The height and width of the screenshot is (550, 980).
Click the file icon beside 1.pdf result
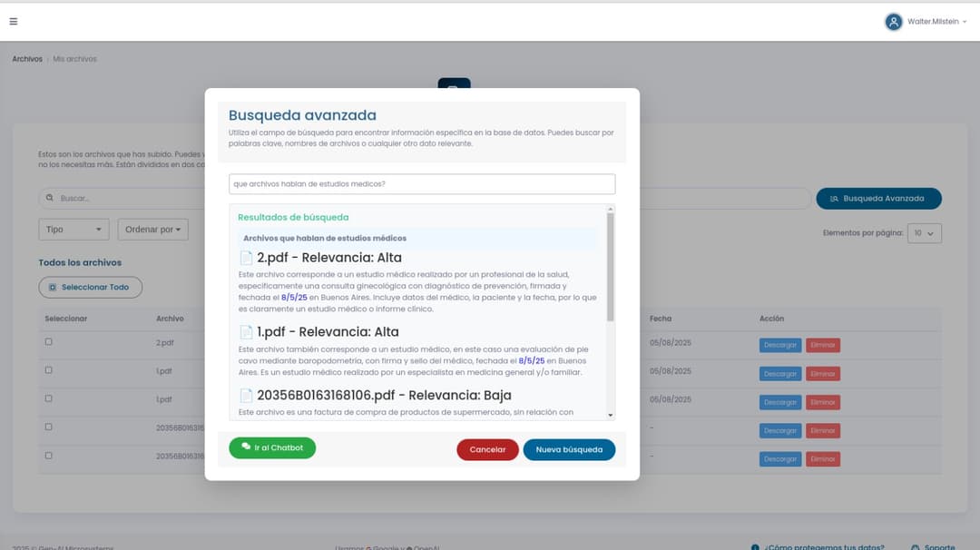pos(246,332)
